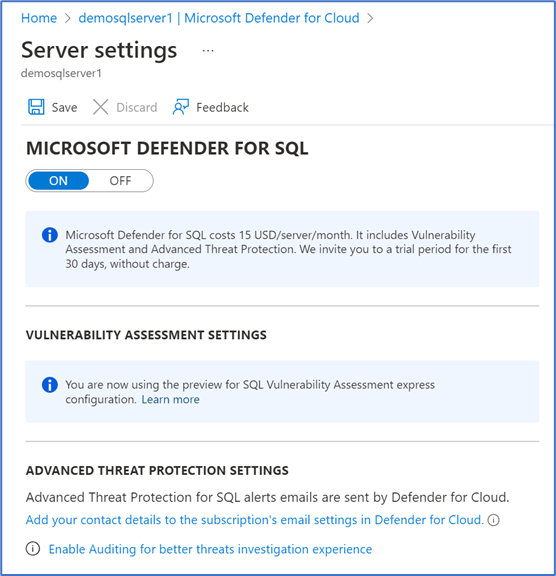556x576 pixels.
Task: Open the demosqlserver1 Microsoft Defender for Cloud breadcrumb
Action: [219, 18]
